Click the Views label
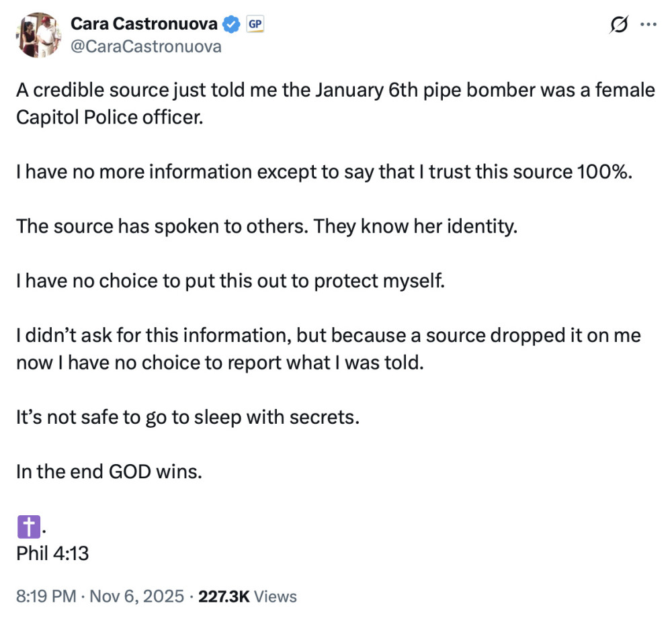The width and height of the screenshot is (672, 626). [276, 596]
